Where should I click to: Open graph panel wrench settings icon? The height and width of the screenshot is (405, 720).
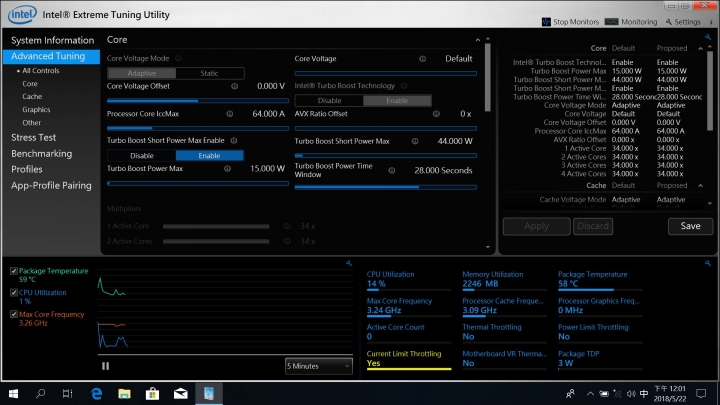[x=349, y=263]
